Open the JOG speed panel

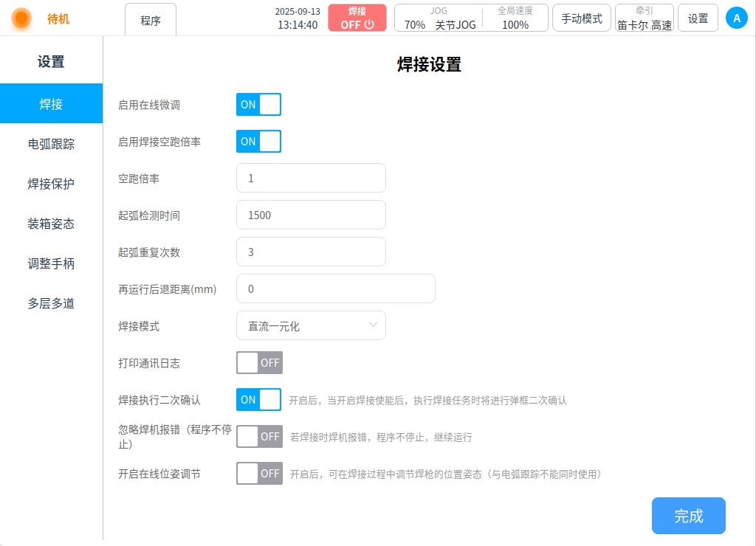click(439, 18)
